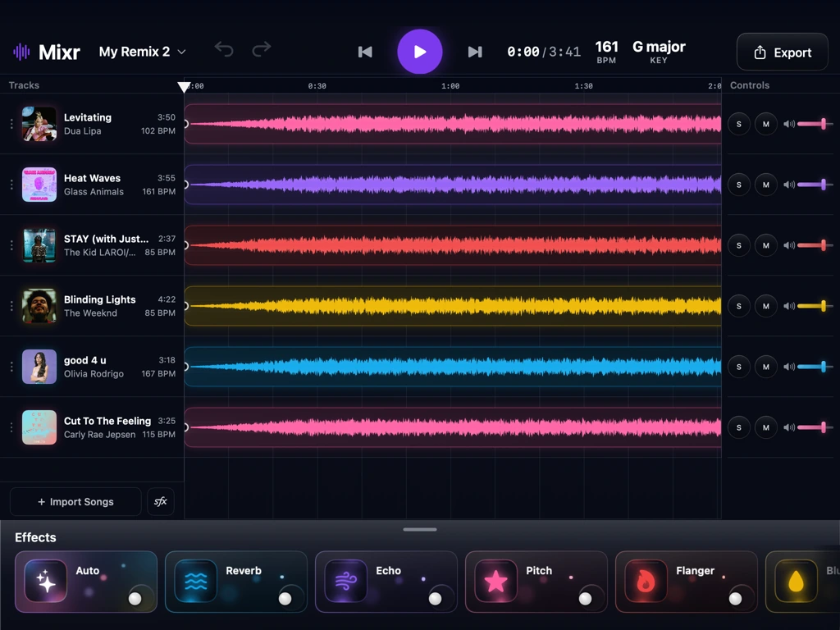Open the Levitating track options menu dots

(11, 124)
